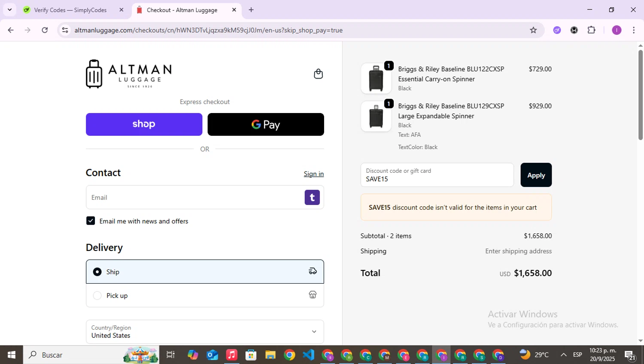The width and height of the screenshot is (644, 364).
Task: Click the $929.00 item price
Action: pyautogui.click(x=540, y=106)
